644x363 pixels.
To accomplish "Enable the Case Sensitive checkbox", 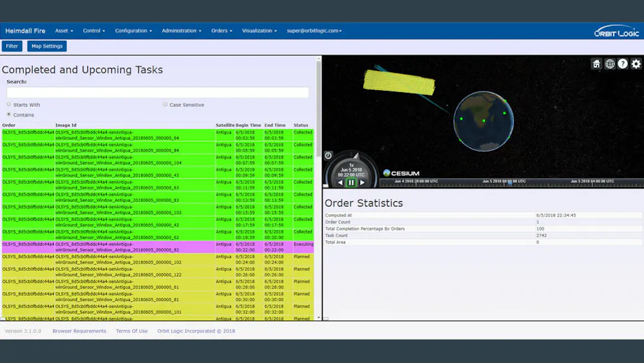I will (x=165, y=104).
